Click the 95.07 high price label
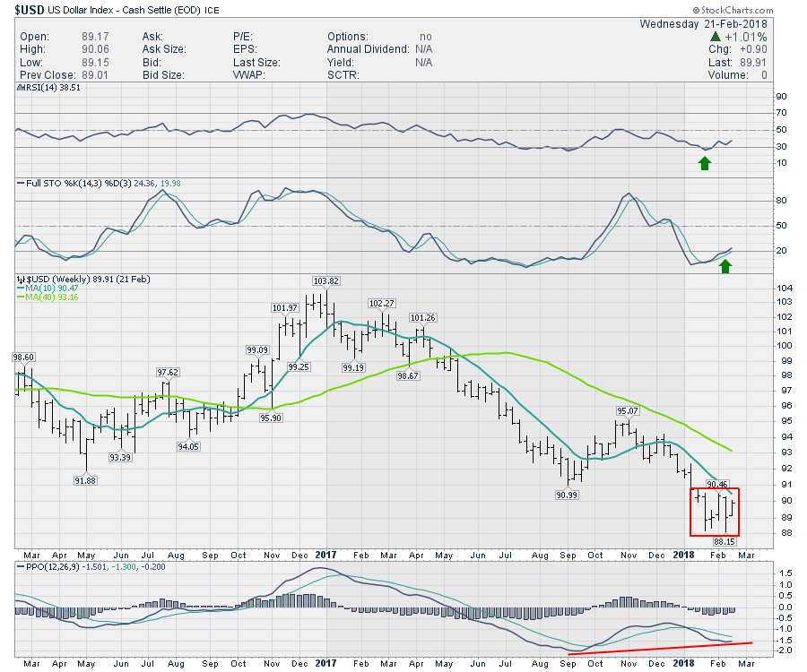This screenshot has width=807, height=672. pos(627,411)
